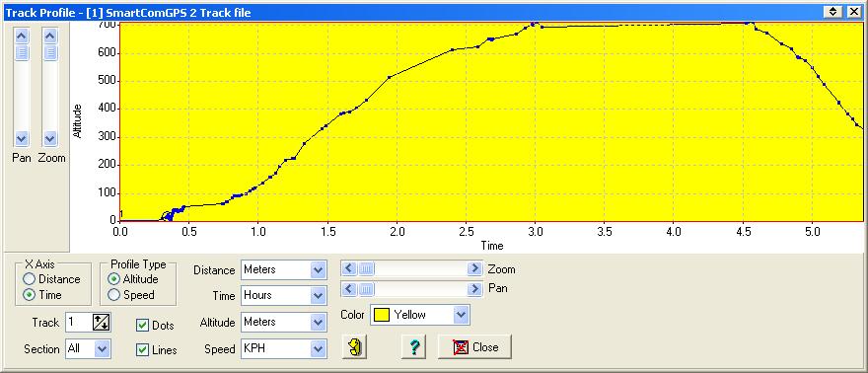
Task: Click the Track number spinner icon
Action: 102,322
